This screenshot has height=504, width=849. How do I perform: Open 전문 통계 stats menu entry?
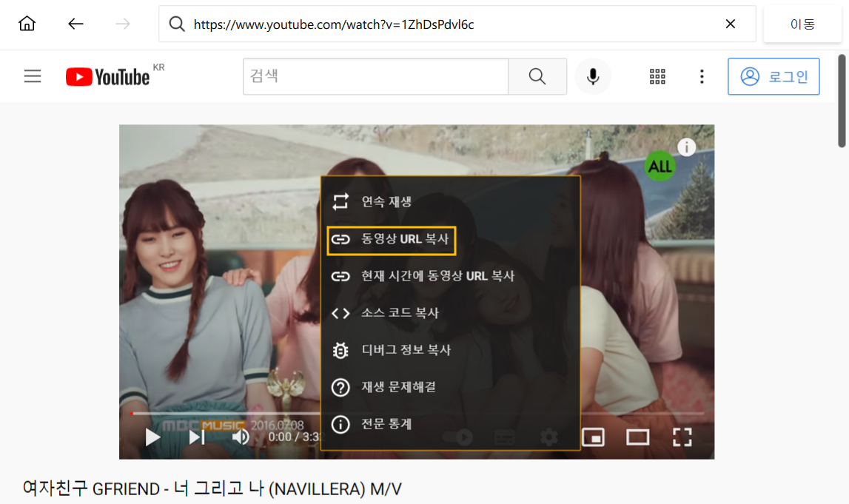pyautogui.click(x=451, y=424)
